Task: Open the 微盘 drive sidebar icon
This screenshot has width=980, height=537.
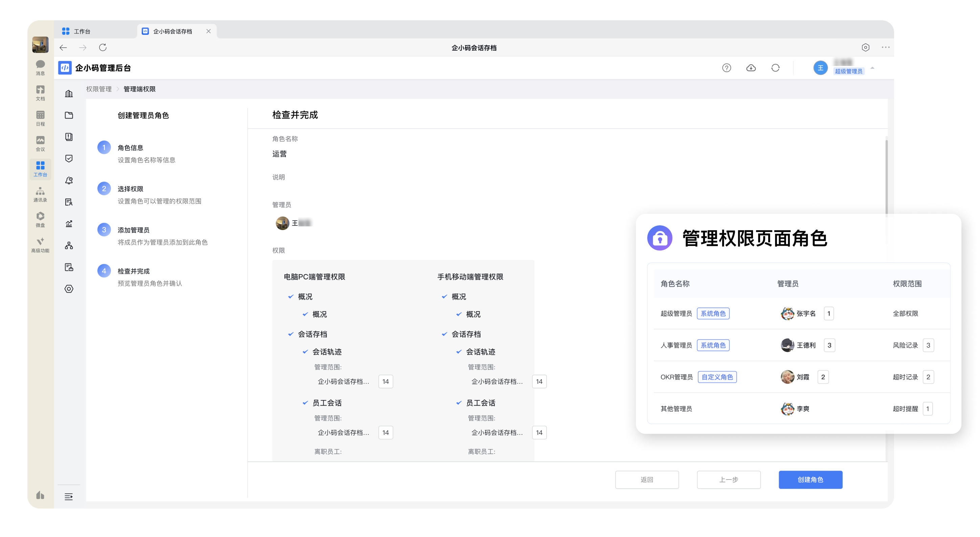Action: [40, 220]
